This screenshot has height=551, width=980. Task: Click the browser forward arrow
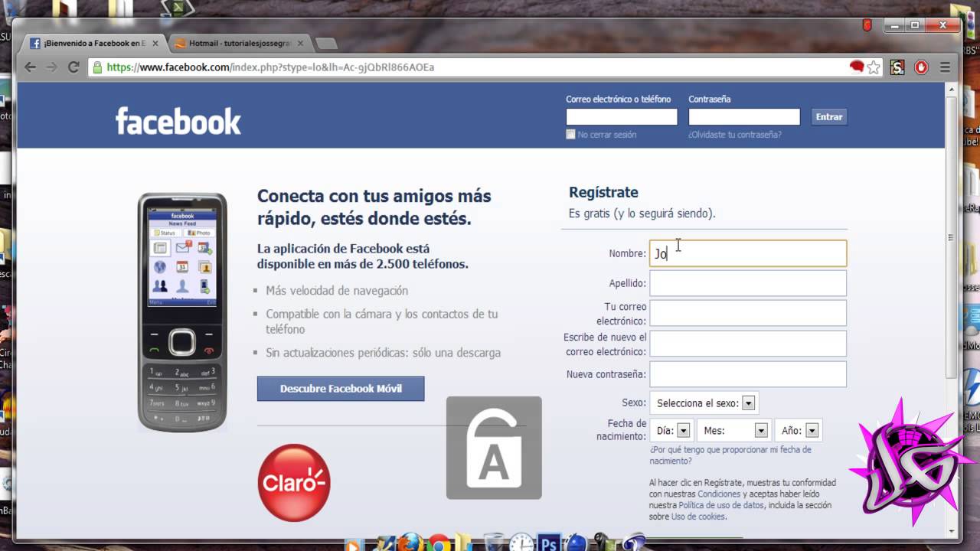(52, 67)
